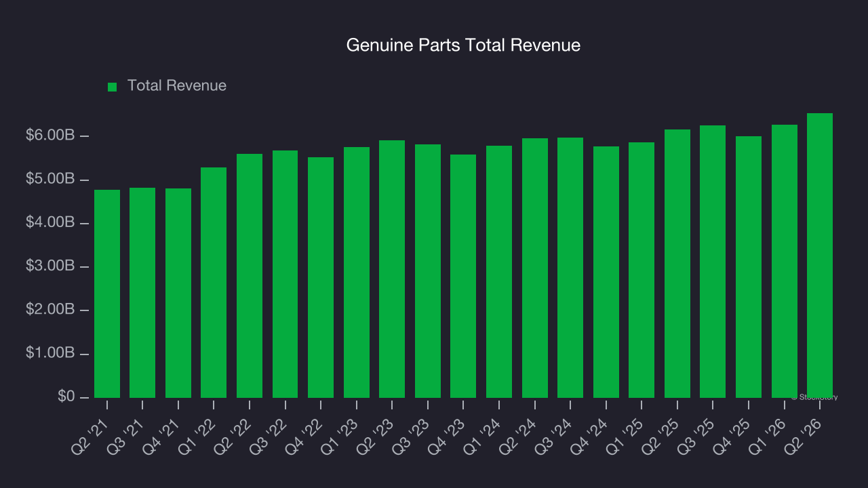This screenshot has width=868, height=488.
Task: Click the green Total Revenue legend swatch
Action: click(113, 87)
